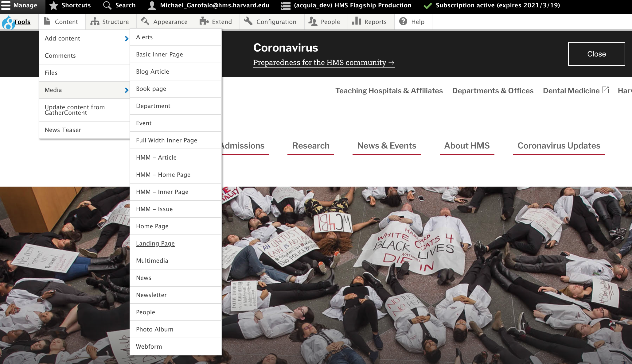
Task: Click the Help question mark icon
Action: coord(403,21)
